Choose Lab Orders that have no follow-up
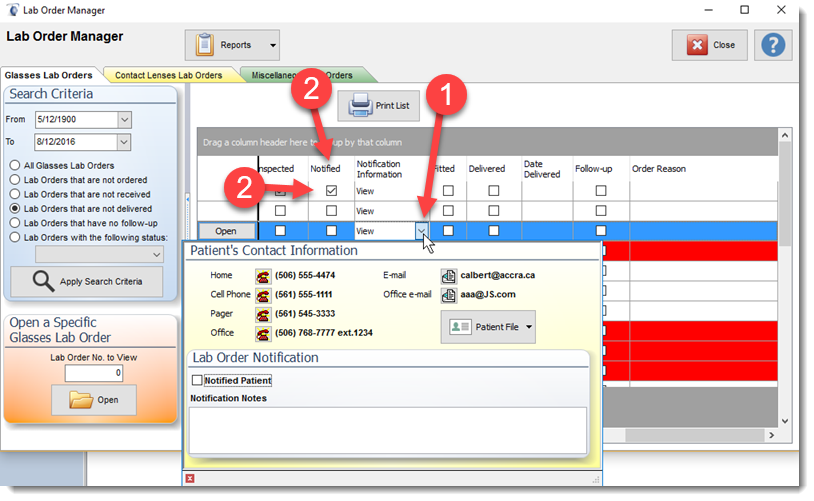Image resolution: width=814 pixels, height=501 pixels. [x=15, y=223]
